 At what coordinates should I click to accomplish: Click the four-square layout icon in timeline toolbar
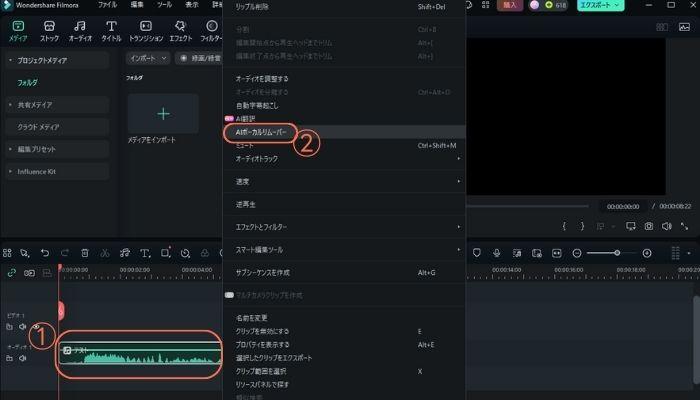pyautogui.click(x=7, y=253)
